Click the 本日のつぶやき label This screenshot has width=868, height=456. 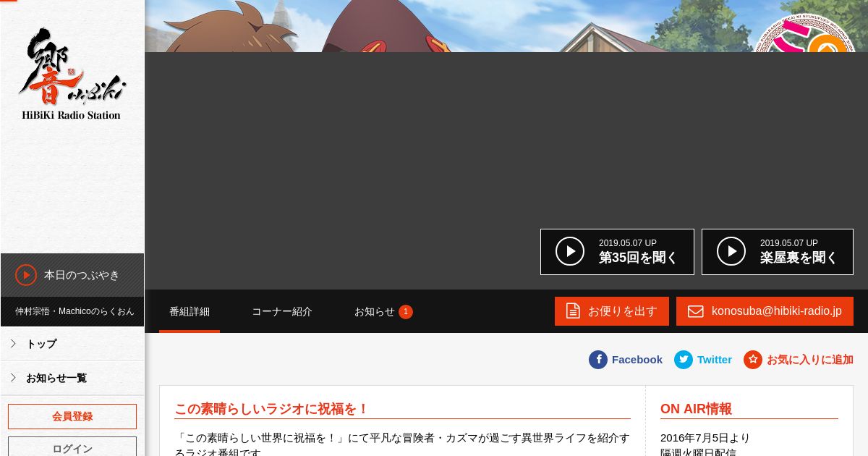coord(82,275)
